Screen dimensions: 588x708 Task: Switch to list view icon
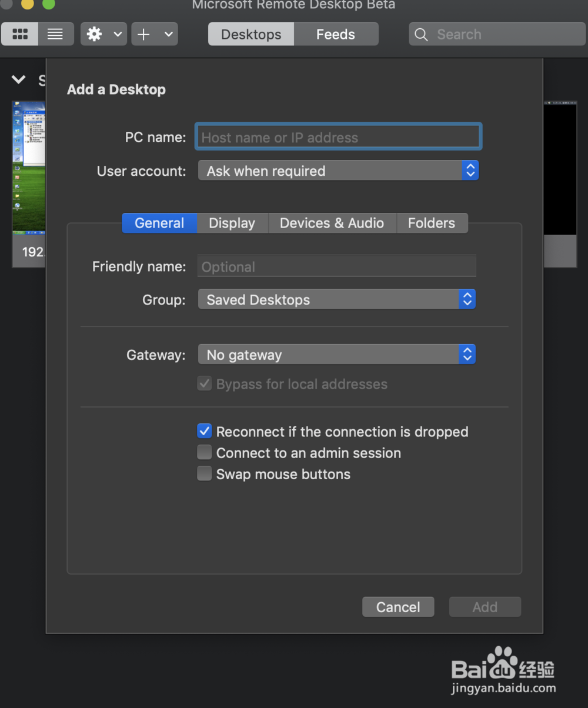point(55,34)
